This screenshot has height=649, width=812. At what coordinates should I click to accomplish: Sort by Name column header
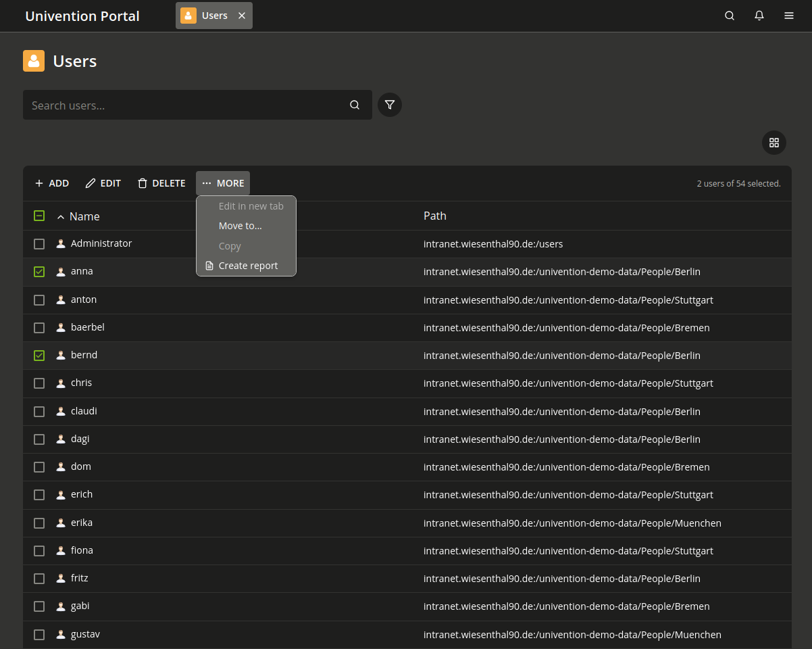point(84,216)
